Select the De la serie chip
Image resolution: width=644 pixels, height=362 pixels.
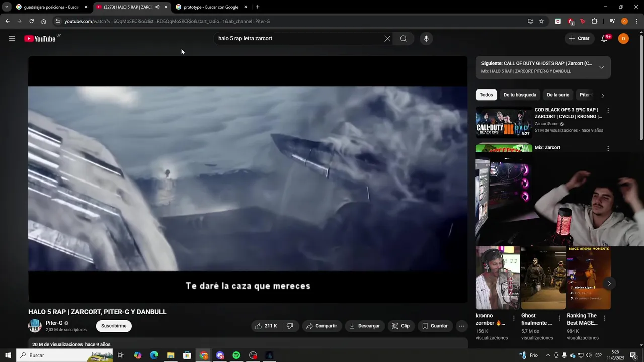tap(558, 95)
